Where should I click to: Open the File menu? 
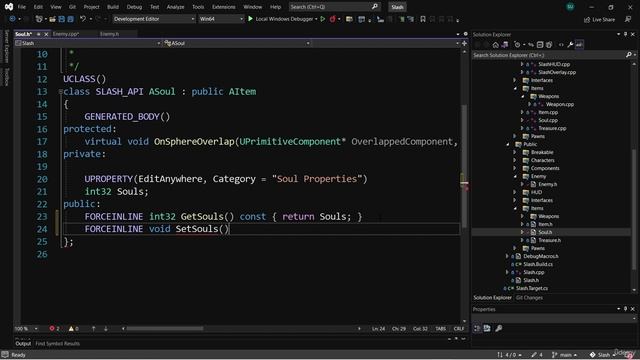[22, 7]
